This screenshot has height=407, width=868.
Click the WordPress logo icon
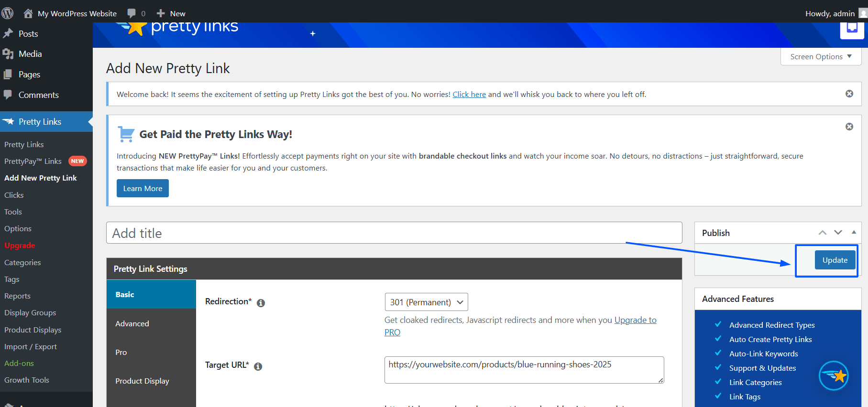[x=8, y=13]
